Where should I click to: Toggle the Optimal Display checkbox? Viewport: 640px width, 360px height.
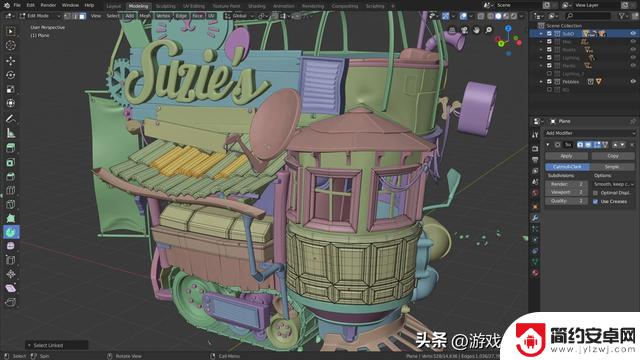point(596,193)
